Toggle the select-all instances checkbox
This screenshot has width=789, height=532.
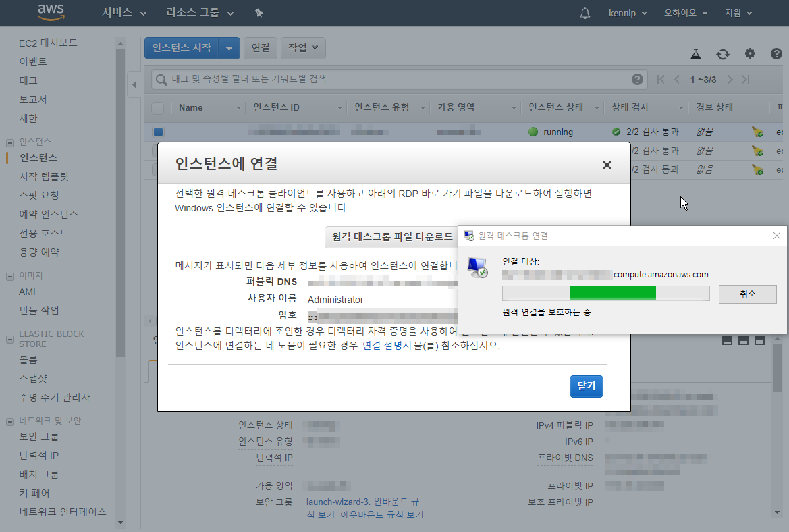tap(158, 108)
